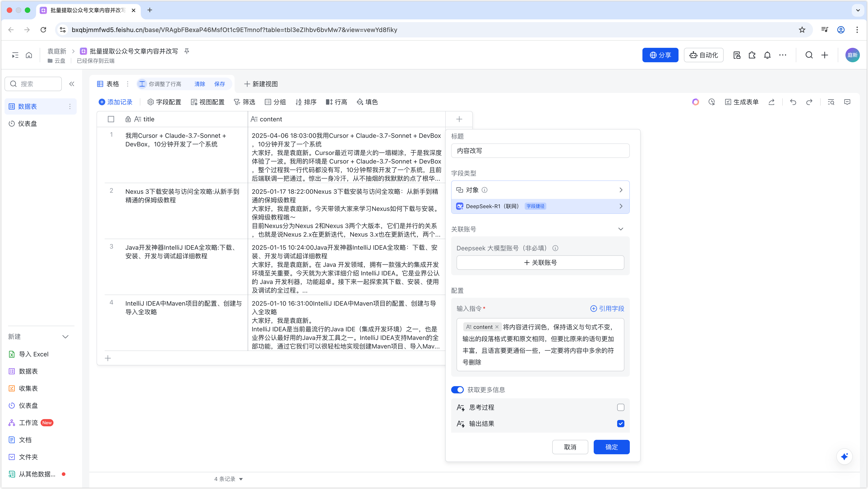Collapse the left sidebar with double-chevron icon
The image size is (868, 489).
pos(72,84)
